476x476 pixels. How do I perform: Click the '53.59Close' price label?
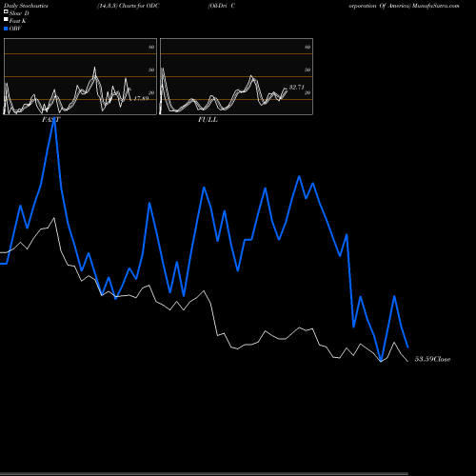coord(432,359)
